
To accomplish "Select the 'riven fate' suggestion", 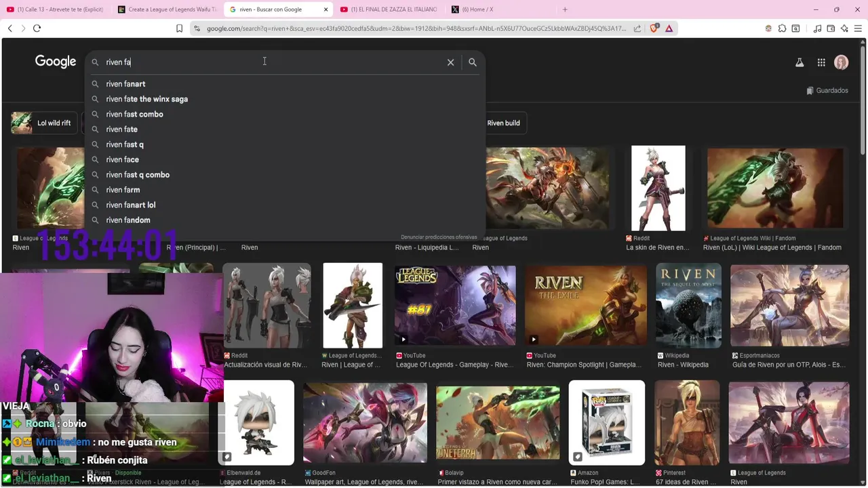I will (x=285, y=129).
